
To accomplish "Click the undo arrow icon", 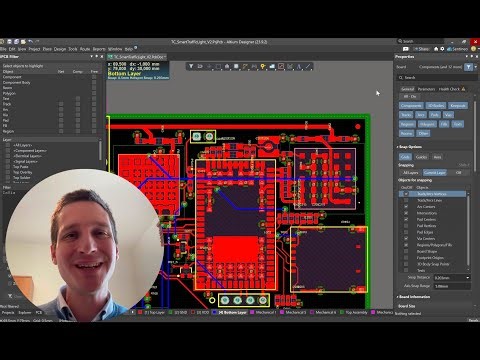I will point(31,41).
